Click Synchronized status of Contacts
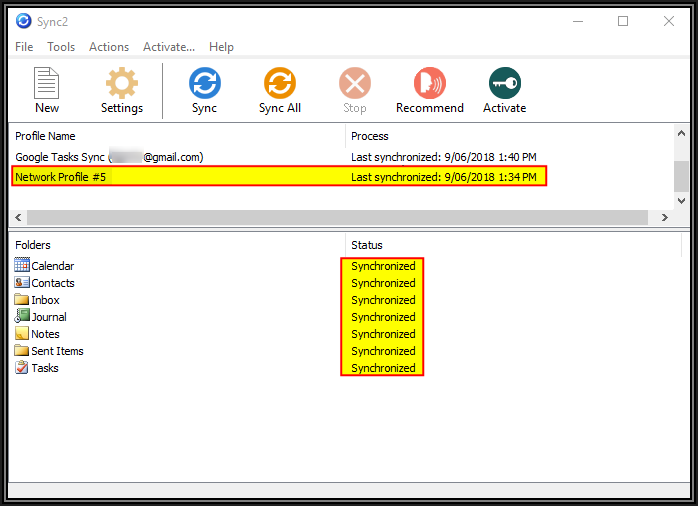 383,283
